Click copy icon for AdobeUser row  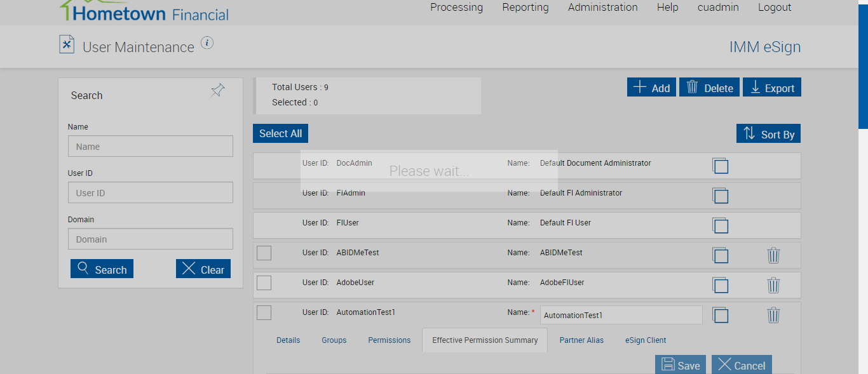720,285
